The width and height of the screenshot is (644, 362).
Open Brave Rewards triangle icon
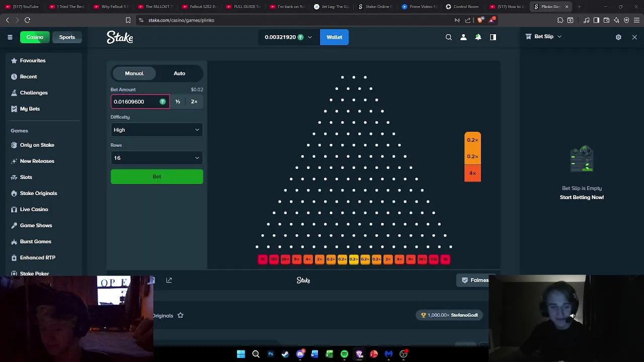[x=492, y=20]
